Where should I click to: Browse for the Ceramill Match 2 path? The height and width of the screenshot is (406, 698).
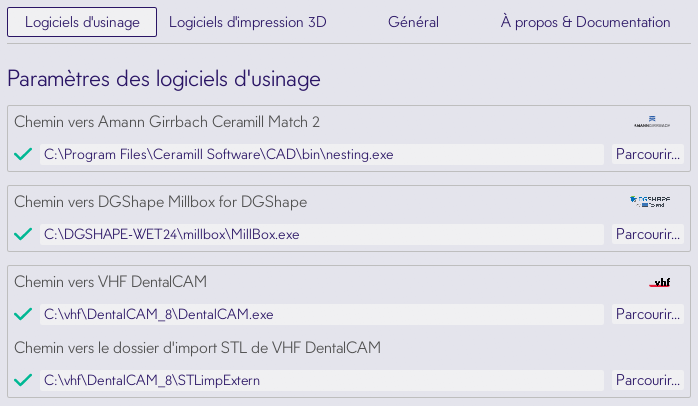coord(648,154)
